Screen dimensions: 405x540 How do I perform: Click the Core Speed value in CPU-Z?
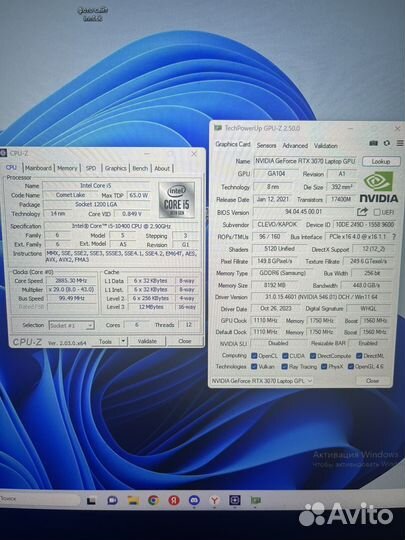coord(72,281)
